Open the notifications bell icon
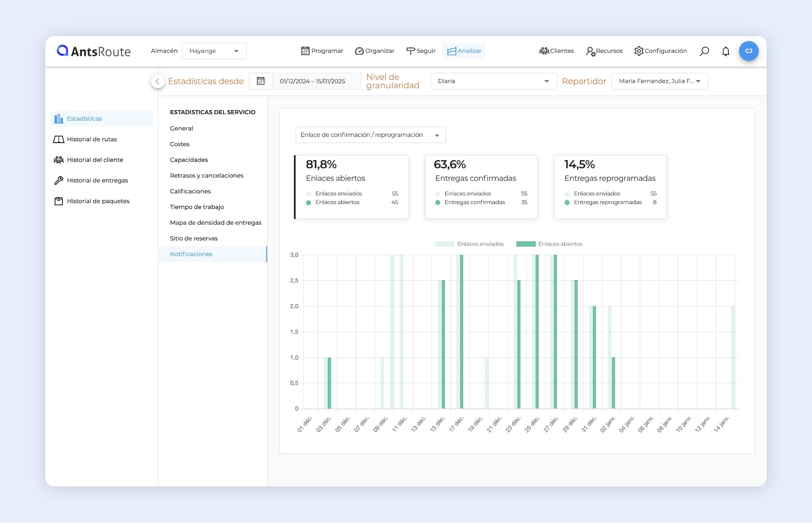The width and height of the screenshot is (812, 523). [x=726, y=51]
